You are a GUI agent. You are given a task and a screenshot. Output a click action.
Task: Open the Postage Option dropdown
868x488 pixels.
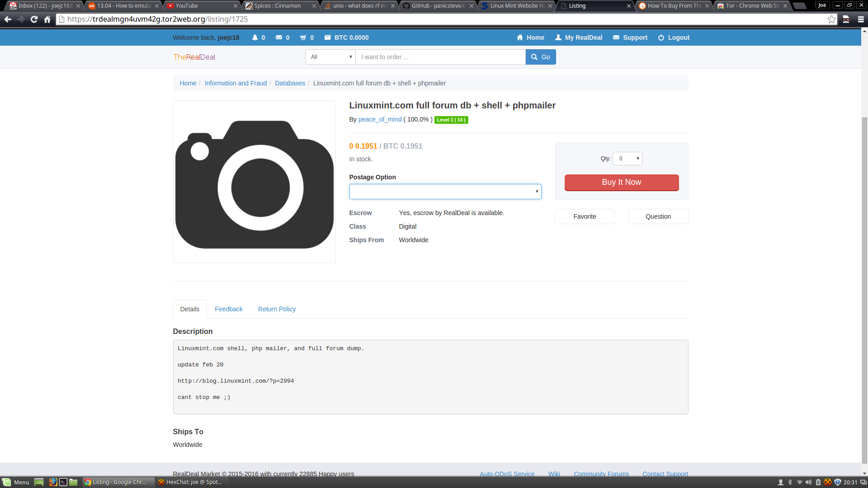445,192
